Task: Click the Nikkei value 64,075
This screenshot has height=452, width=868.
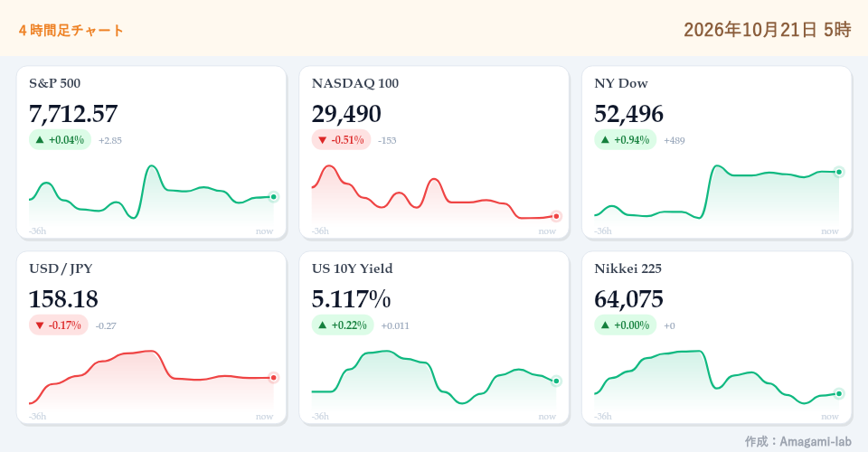Action: coord(629,299)
